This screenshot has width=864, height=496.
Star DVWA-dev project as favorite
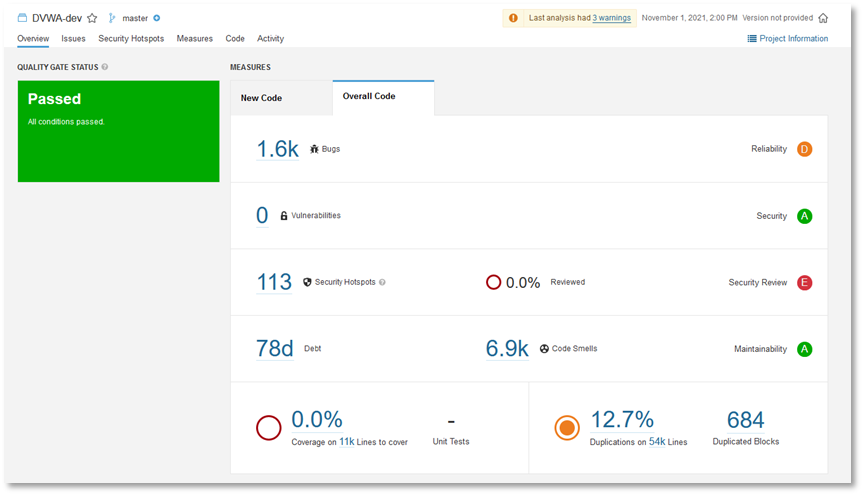92,18
